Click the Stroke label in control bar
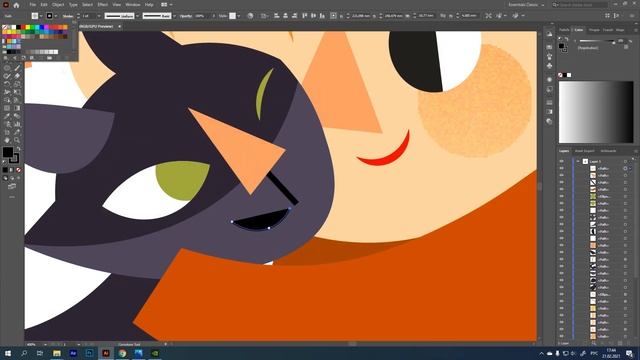Viewport: 640px width, 360px height. coord(68,16)
